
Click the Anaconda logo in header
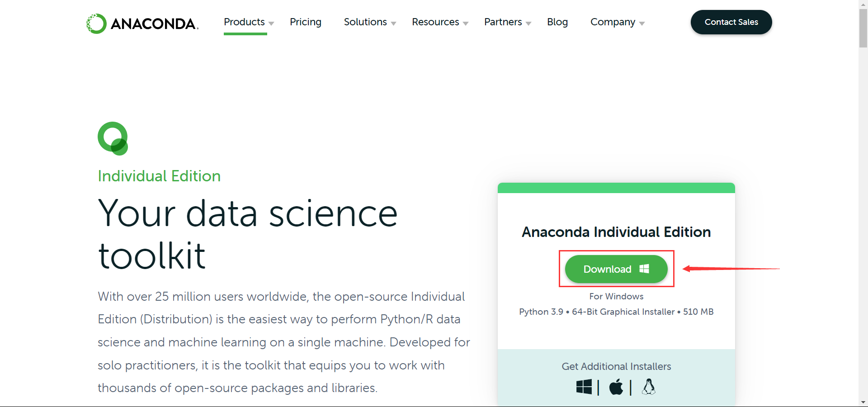click(x=142, y=24)
